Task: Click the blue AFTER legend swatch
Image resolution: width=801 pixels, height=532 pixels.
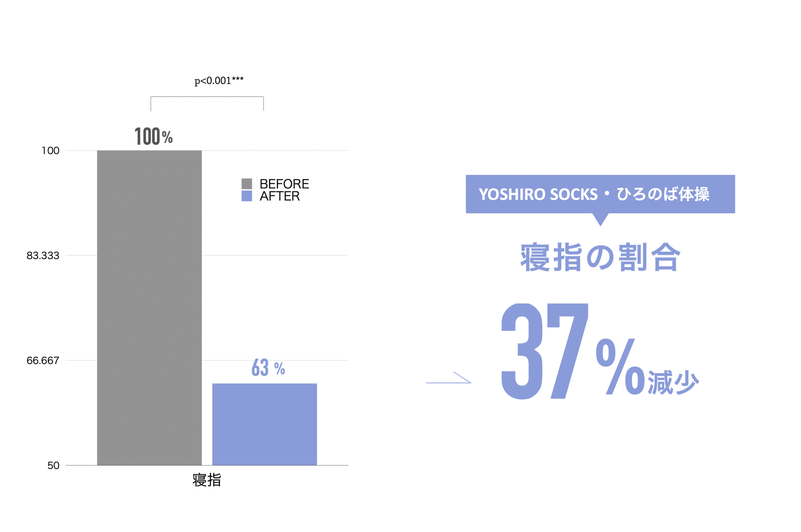Action: click(247, 196)
